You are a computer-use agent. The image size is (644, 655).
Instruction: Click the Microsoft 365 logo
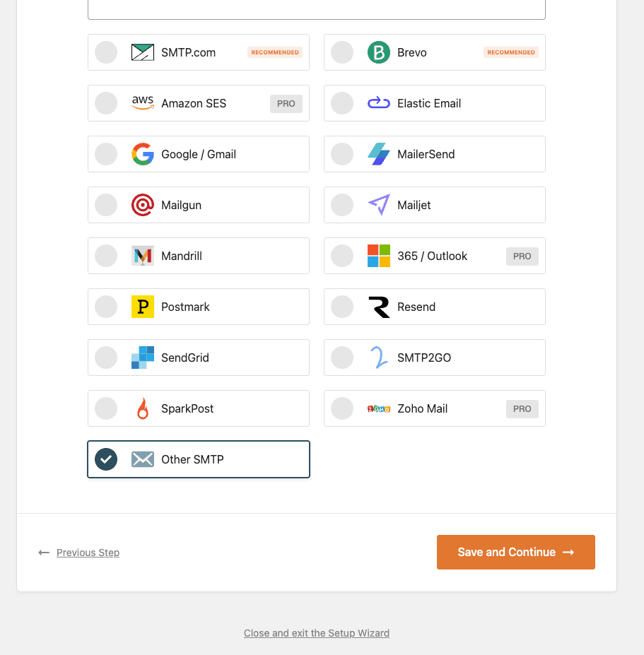pos(379,256)
